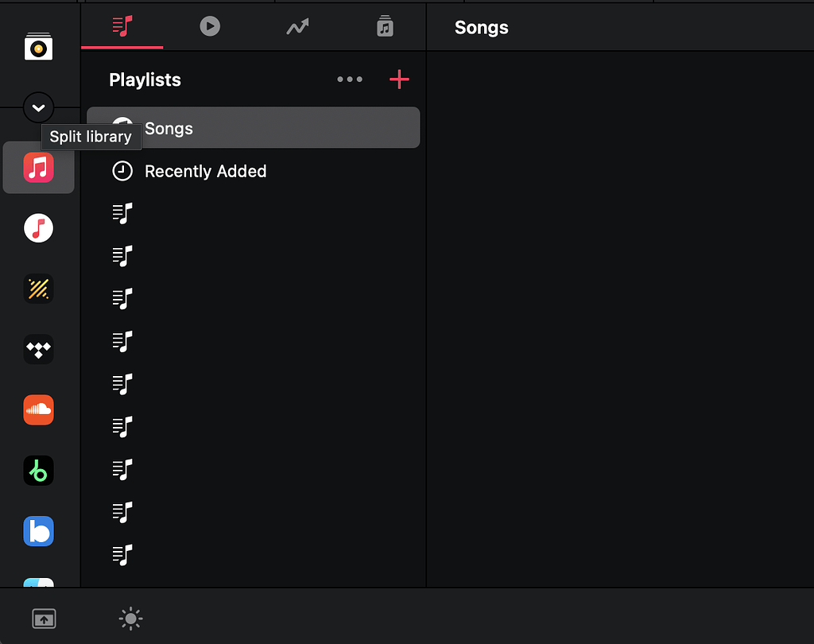This screenshot has height=644, width=814.
Task: Open the stats tab with trending arrow icon
Action: point(297,26)
